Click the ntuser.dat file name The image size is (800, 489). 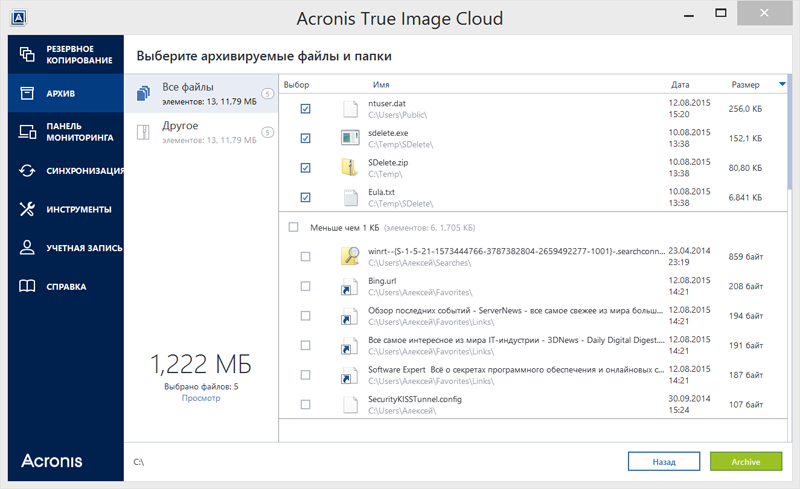tap(387, 104)
